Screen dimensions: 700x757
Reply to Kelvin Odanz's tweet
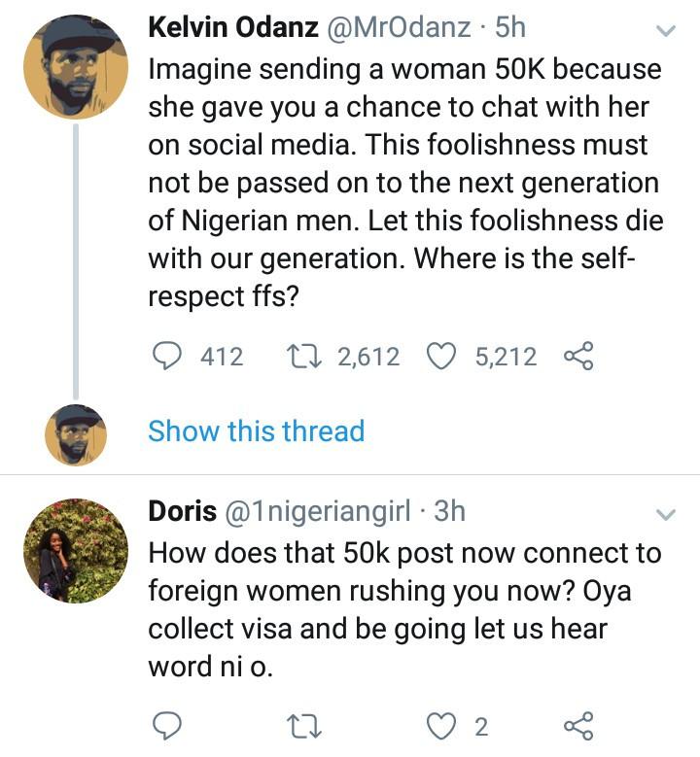[170, 357]
